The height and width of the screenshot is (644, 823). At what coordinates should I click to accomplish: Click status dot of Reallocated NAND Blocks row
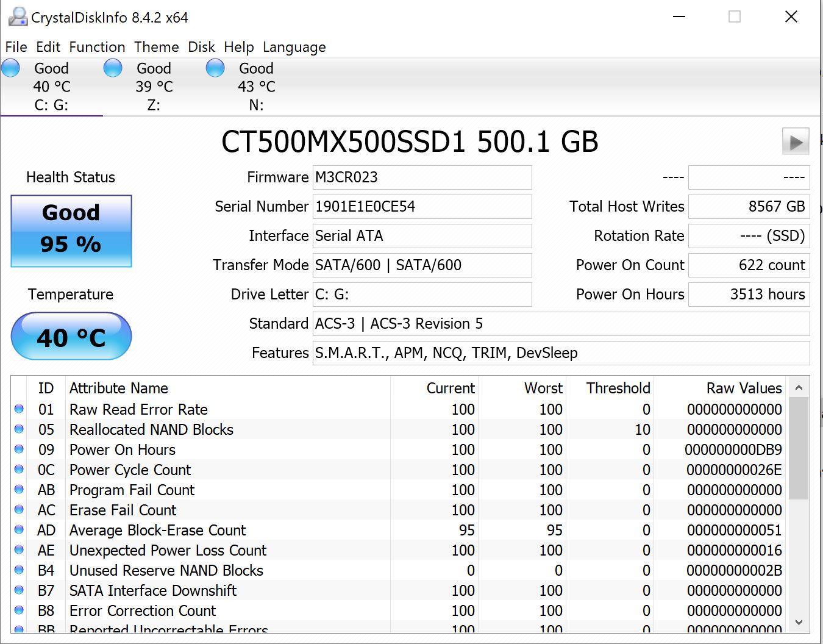coord(19,429)
